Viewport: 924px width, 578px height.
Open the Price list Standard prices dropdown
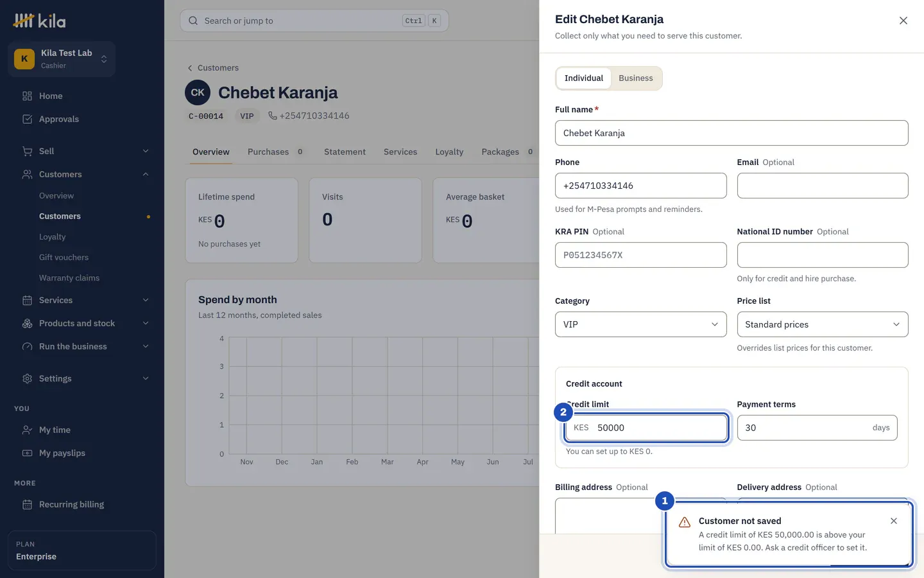pyautogui.click(x=823, y=324)
